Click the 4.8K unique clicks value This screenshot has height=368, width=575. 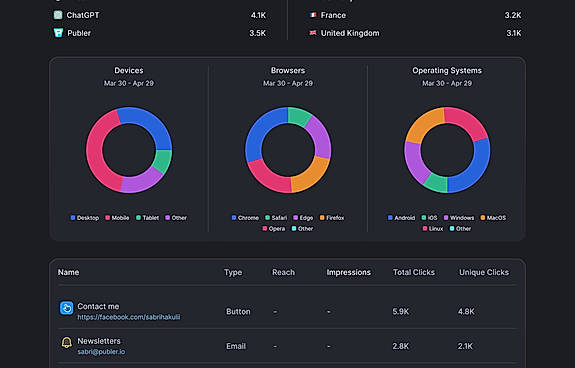[466, 312]
